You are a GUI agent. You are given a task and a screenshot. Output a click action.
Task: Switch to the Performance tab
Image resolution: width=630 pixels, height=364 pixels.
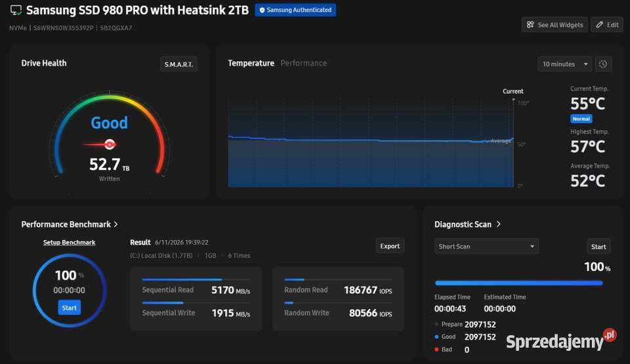point(303,63)
